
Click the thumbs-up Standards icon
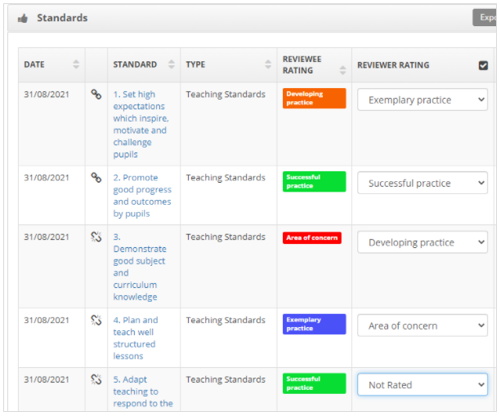23,18
